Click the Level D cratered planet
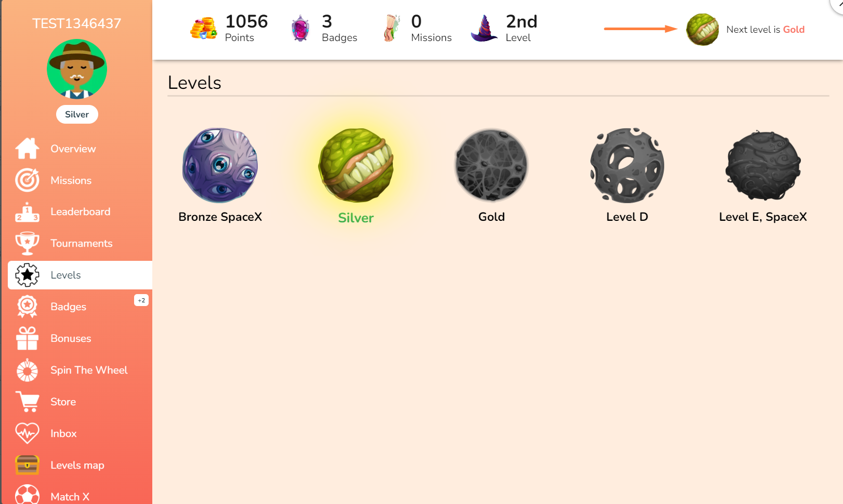Image resolution: width=843 pixels, height=504 pixels. 627,165
